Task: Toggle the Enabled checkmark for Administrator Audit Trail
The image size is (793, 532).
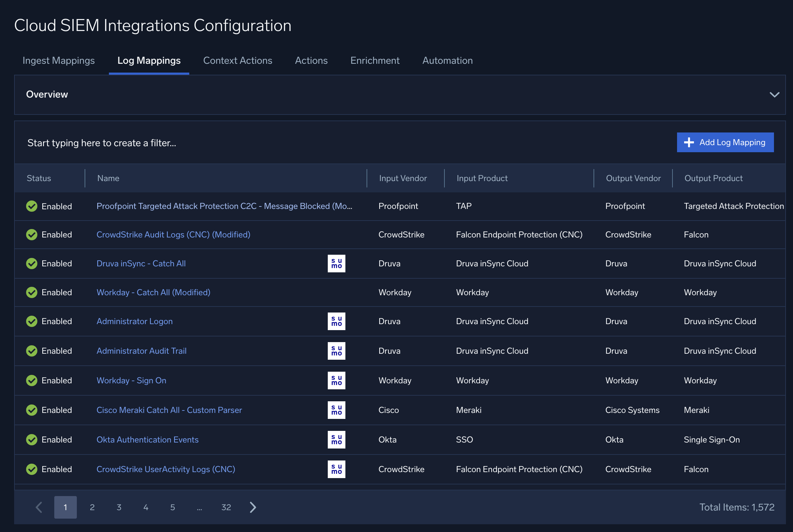Action: pos(31,351)
